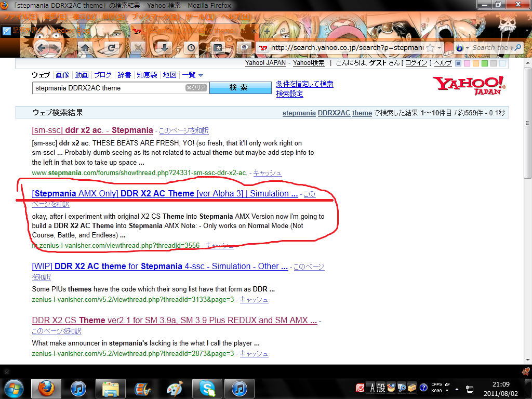Switch to the livedoor Blog tab
Image resolution: width=532 pixels, height=399 pixels.
click(64, 31)
